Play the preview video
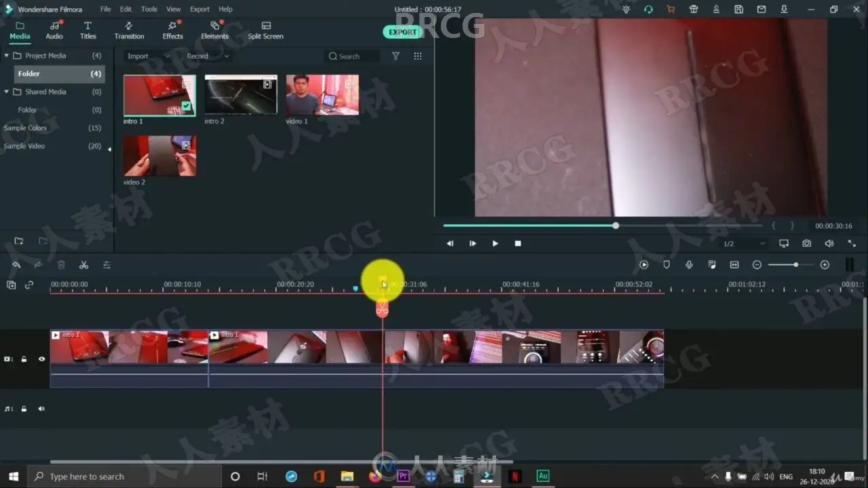The height and width of the screenshot is (488, 868). (x=495, y=243)
